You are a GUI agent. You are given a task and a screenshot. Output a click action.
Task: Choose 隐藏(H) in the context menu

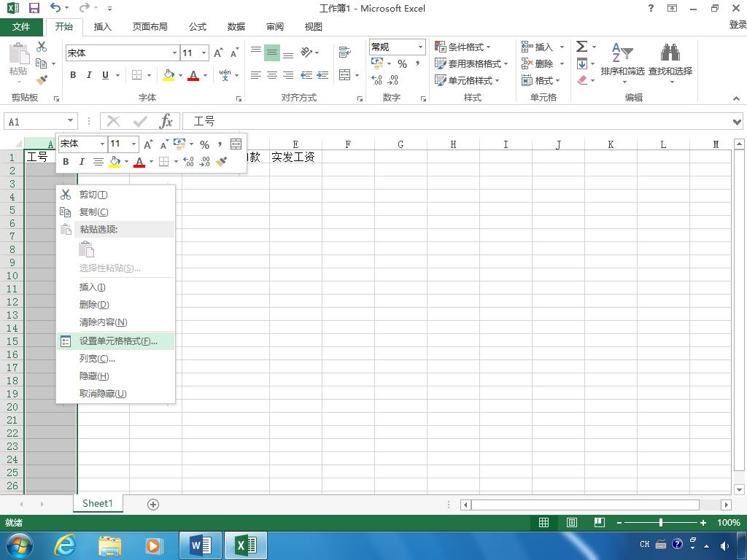[x=115, y=376]
